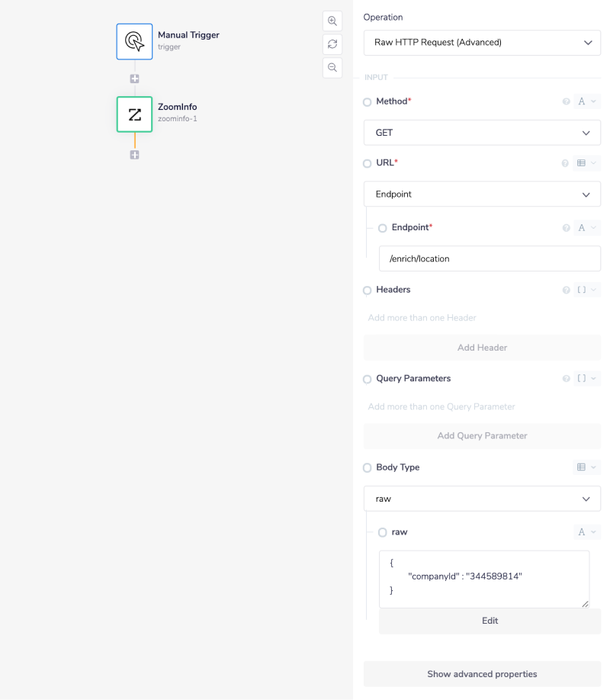
Task: Click the zoom out magnifier icon
Action: click(x=332, y=67)
